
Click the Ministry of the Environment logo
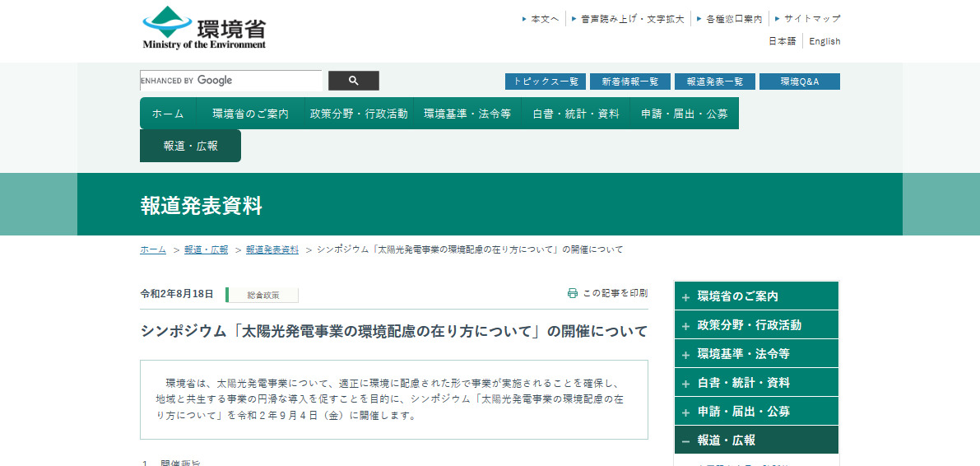point(204,28)
